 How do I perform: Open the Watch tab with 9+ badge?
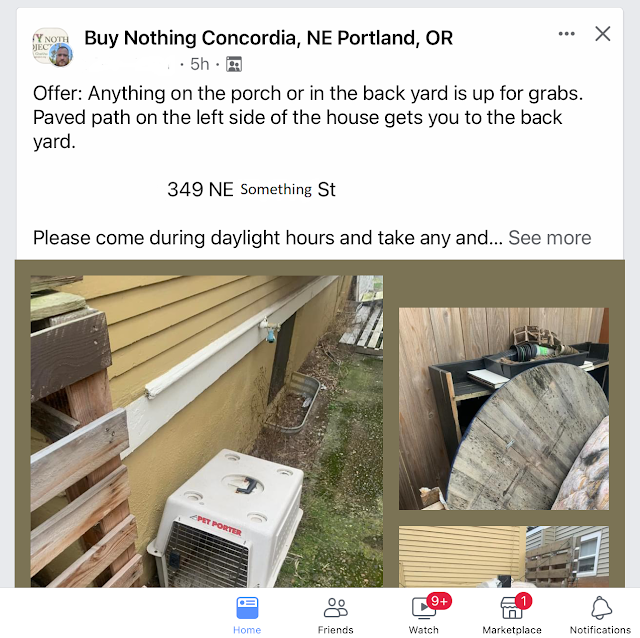click(x=424, y=615)
